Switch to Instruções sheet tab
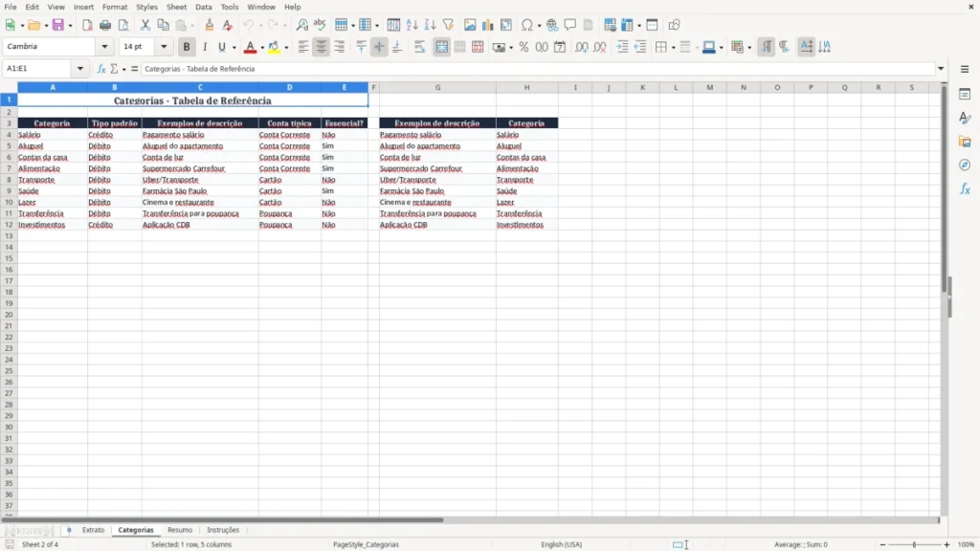This screenshot has width=980, height=551. coord(223,530)
